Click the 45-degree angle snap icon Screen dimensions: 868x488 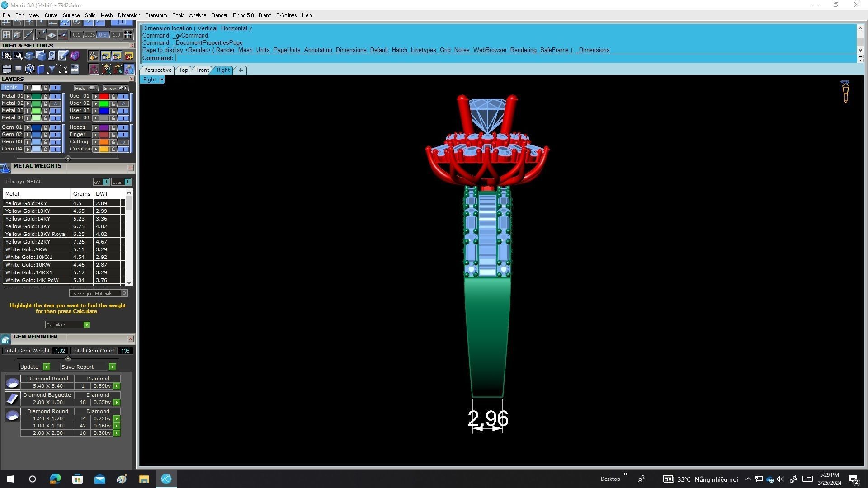pos(41,35)
